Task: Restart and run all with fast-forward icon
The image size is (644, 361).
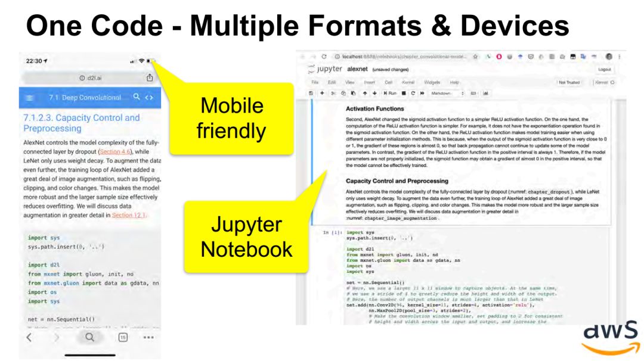Action: point(422,93)
